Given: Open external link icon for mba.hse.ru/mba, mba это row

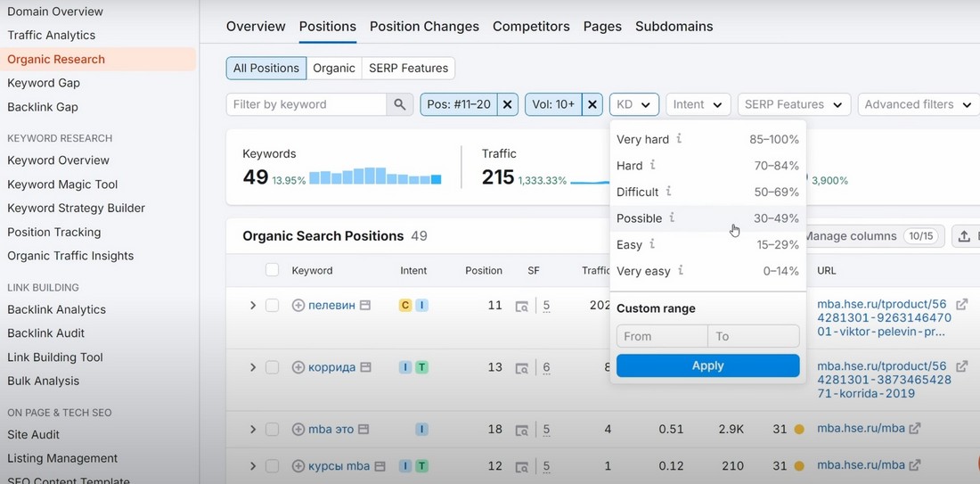Looking at the screenshot, I should click(915, 429).
